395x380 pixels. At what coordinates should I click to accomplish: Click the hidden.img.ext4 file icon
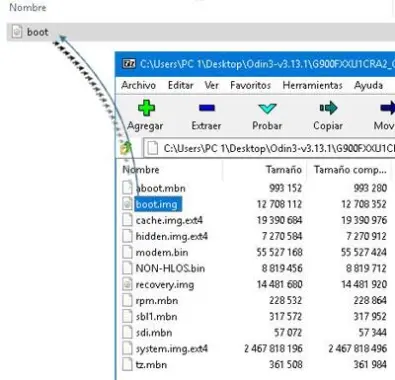(127, 236)
